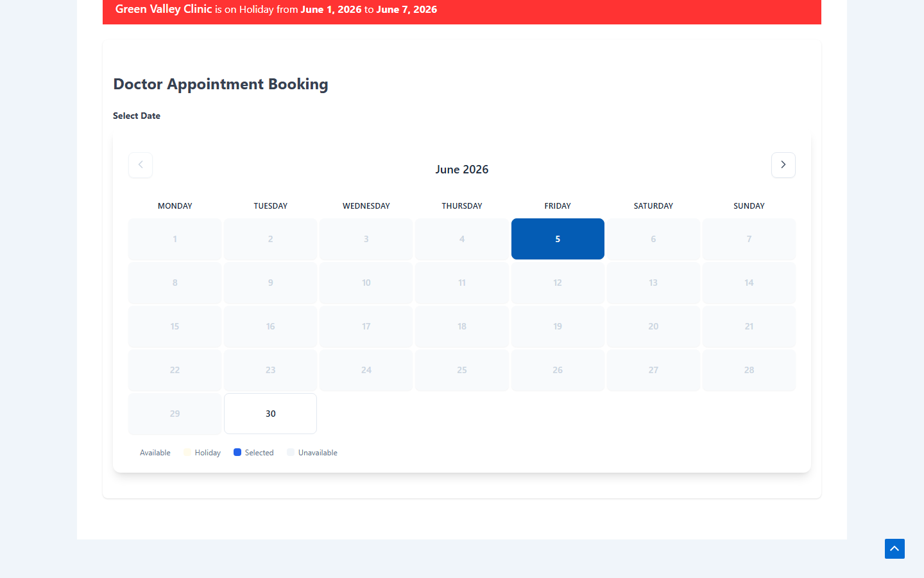This screenshot has width=924, height=578.
Task: Click the Select Date label
Action: tap(137, 116)
